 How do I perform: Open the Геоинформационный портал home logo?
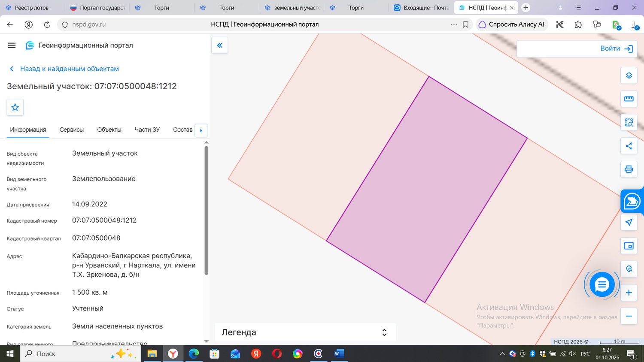(x=79, y=45)
